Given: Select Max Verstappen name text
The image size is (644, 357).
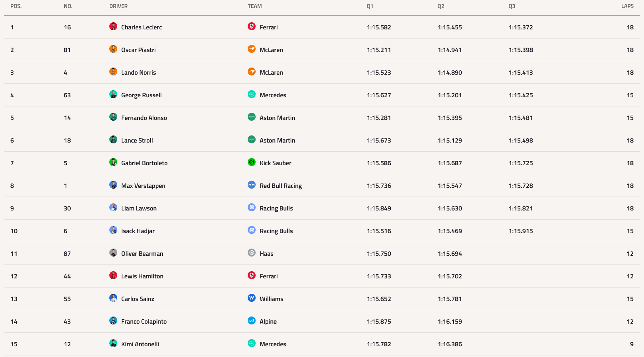Looking at the screenshot, I should pos(143,186).
